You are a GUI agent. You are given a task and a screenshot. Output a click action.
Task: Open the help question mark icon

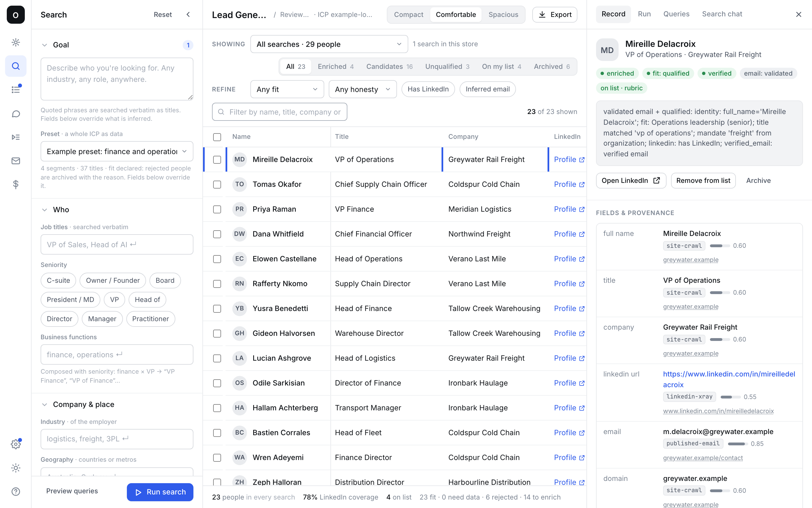click(x=16, y=492)
